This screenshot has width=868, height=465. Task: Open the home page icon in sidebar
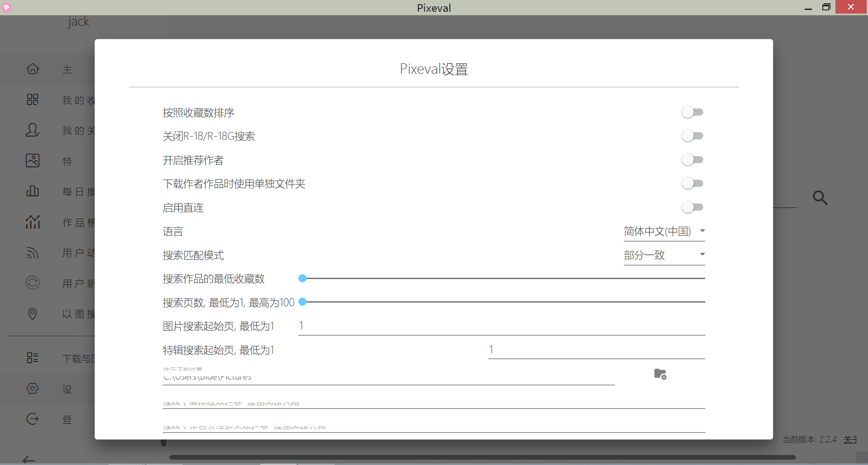(33, 69)
